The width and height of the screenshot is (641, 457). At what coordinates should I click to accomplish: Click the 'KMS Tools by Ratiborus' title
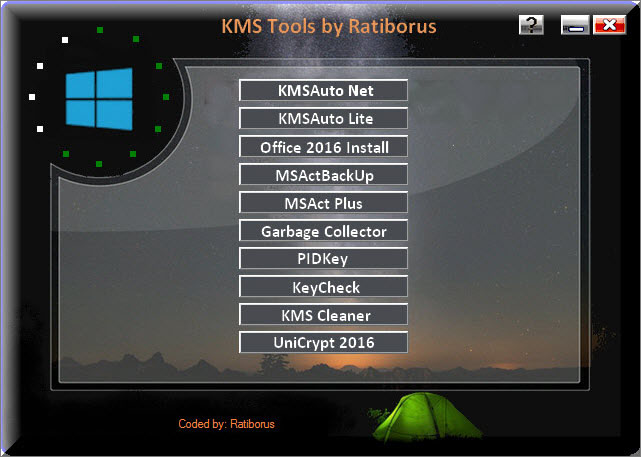tap(329, 27)
